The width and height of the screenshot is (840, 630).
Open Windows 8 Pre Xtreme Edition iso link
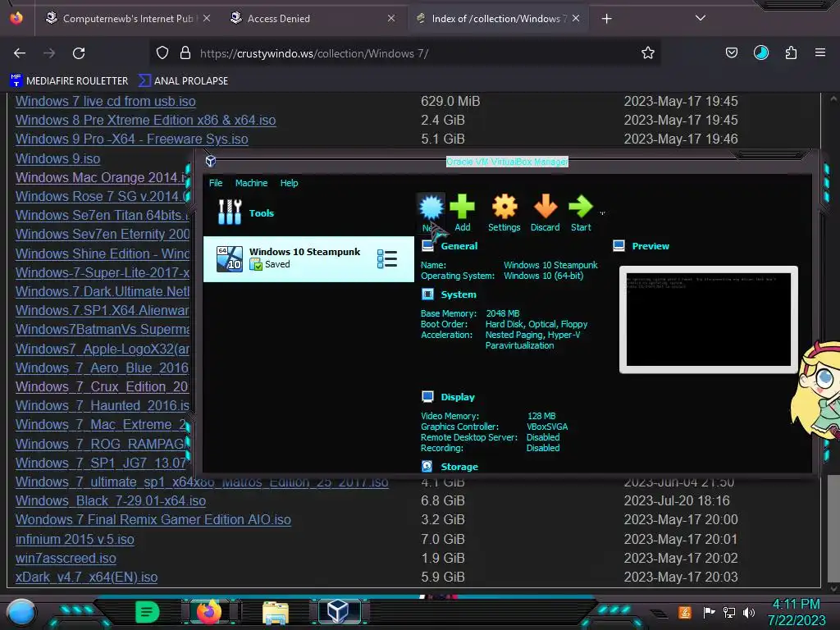pos(146,120)
